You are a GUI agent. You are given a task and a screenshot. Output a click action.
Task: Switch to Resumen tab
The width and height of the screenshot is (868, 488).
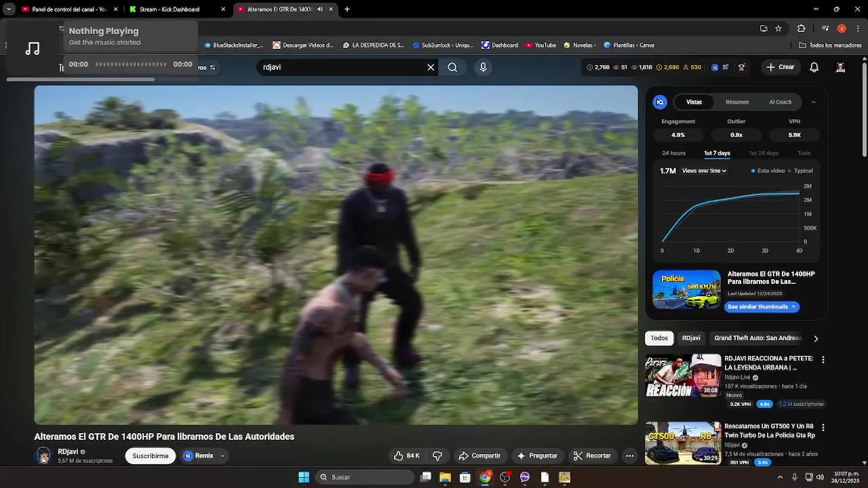(x=737, y=102)
